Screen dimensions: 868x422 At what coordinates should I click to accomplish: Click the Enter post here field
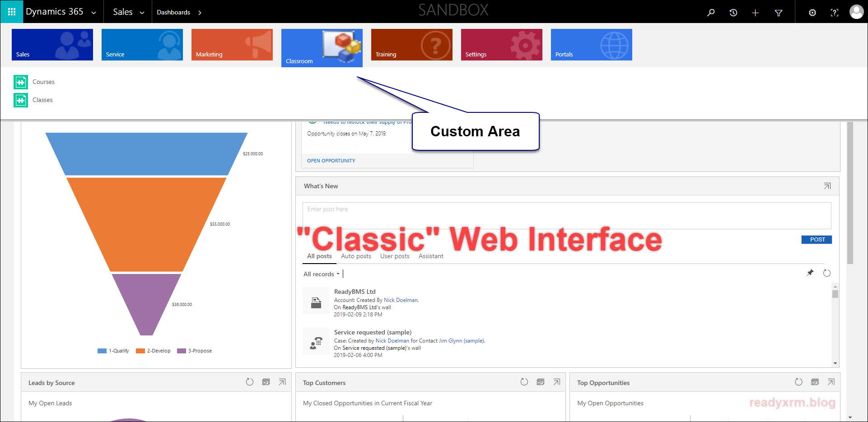click(x=566, y=215)
